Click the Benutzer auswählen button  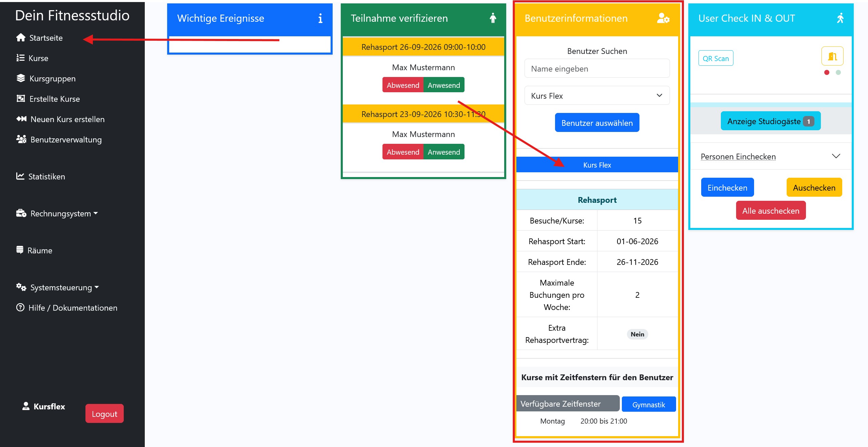[597, 123]
